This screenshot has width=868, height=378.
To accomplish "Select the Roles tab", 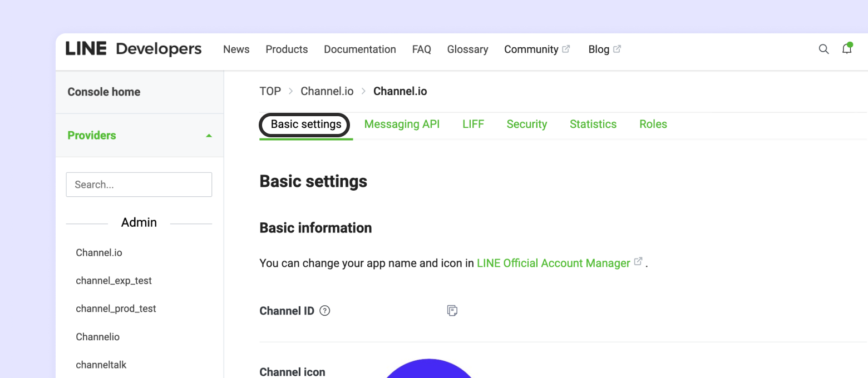I will [x=653, y=124].
